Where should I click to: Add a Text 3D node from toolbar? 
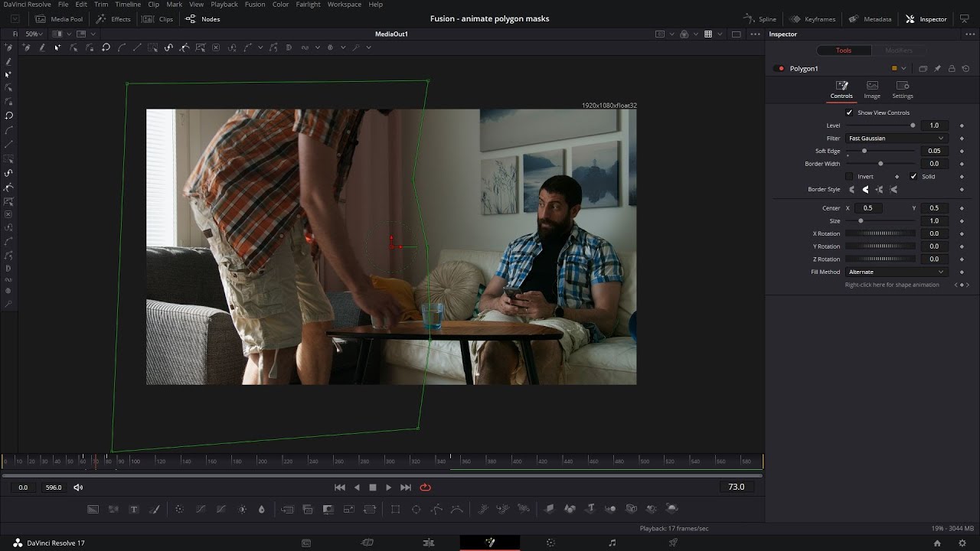590,509
